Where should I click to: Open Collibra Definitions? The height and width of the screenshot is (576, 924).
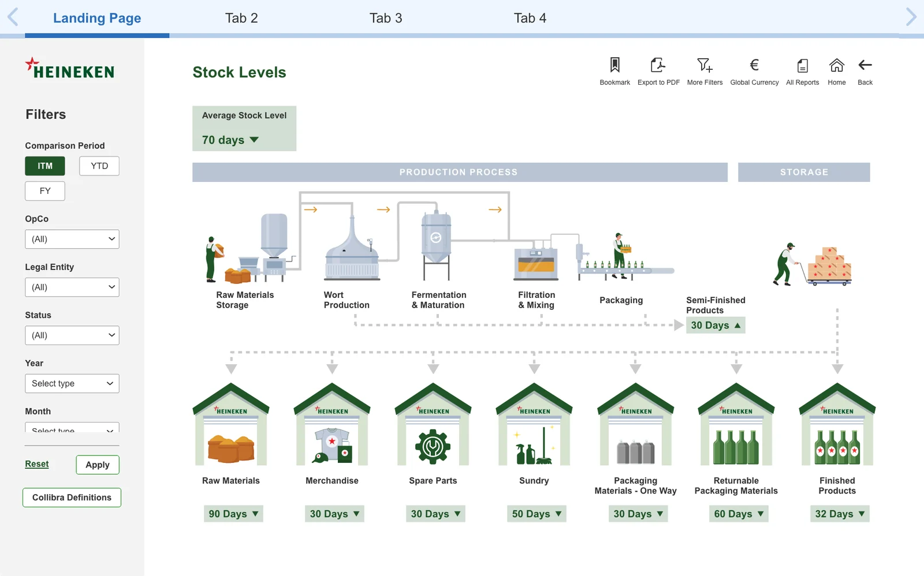click(x=72, y=498)
